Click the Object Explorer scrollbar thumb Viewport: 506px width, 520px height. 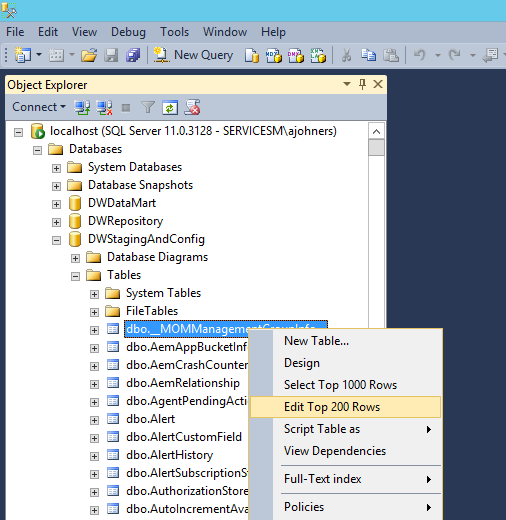pos(376,147)
